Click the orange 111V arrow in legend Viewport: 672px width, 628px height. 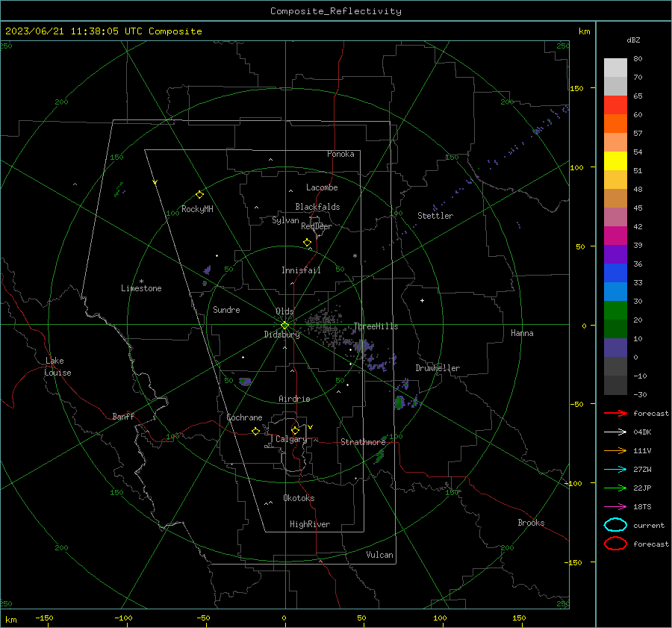pos(615,450)
